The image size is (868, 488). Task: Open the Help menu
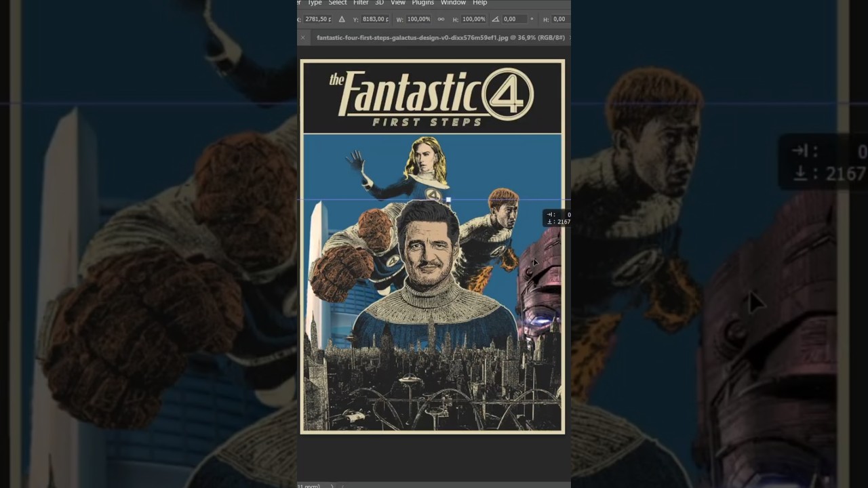coord(480,3)
